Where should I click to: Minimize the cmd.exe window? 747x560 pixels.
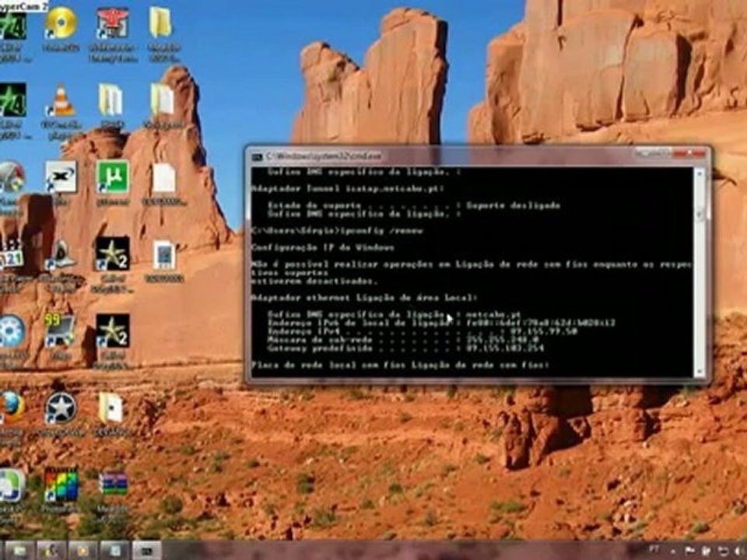(644, 154)
